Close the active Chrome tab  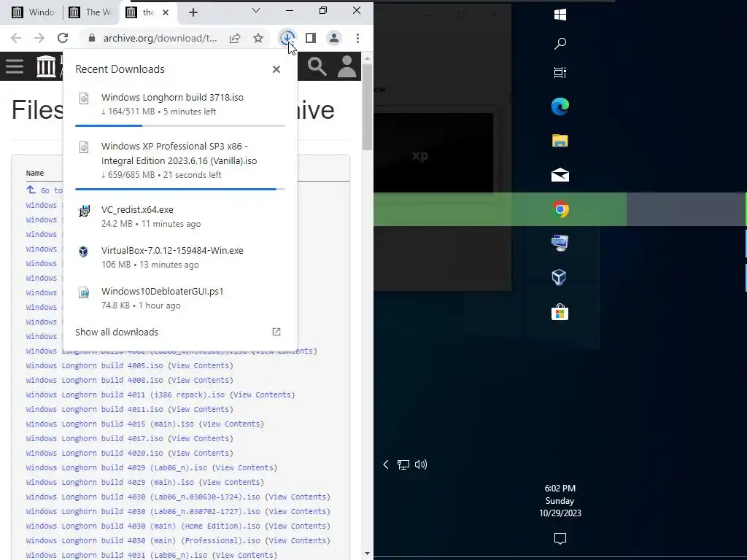pyautogui.click(x=166, y=12)
